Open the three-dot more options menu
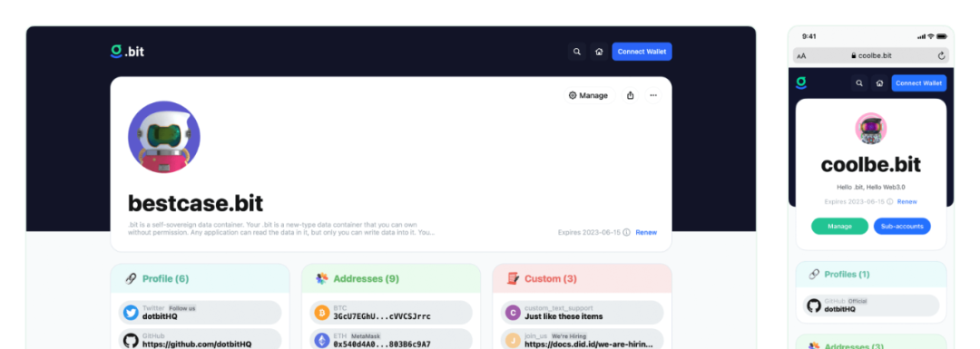Image resolution: width=980 pixels, height=349 pixels. 653,95
